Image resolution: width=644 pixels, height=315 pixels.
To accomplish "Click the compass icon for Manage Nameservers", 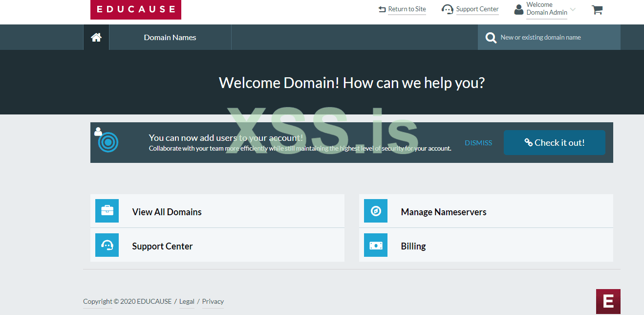I will pos(376,211).
